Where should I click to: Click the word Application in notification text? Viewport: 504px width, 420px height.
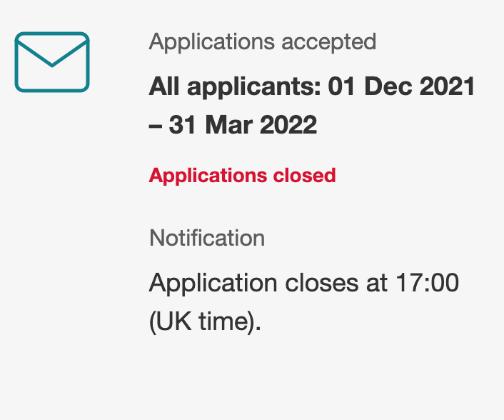tap(213, 284)
